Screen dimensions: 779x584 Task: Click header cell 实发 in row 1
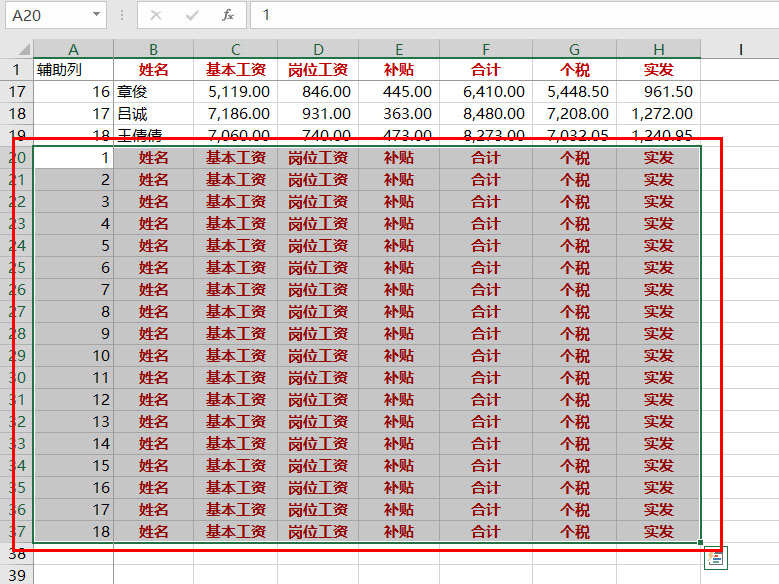tap(659, 70)
